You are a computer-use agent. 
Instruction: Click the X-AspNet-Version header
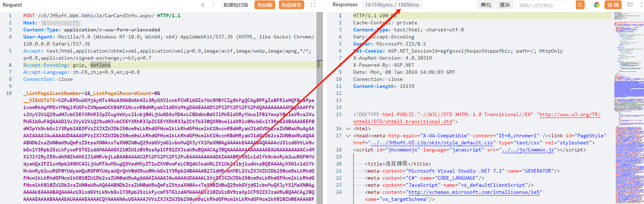(392, 58)
